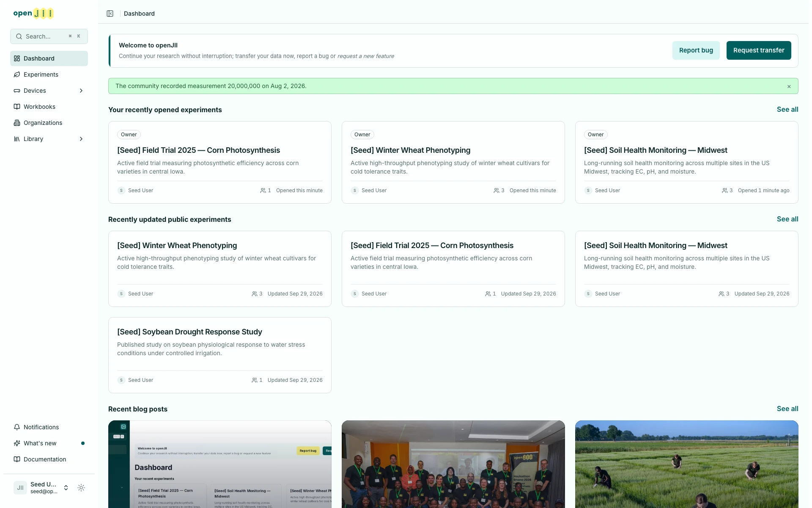Click the What's new sparkle icon
The image size is (812, 508).
[17, 443]
